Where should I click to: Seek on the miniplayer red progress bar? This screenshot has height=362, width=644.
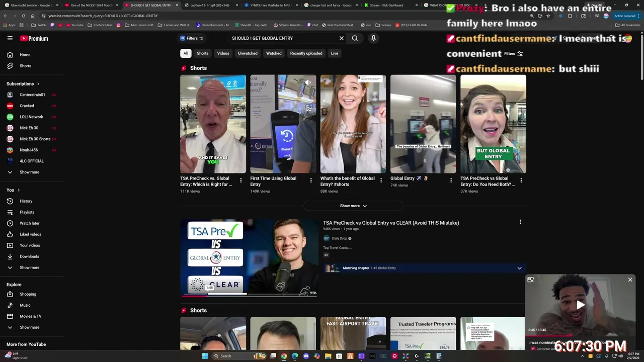(x=580, y=335)
